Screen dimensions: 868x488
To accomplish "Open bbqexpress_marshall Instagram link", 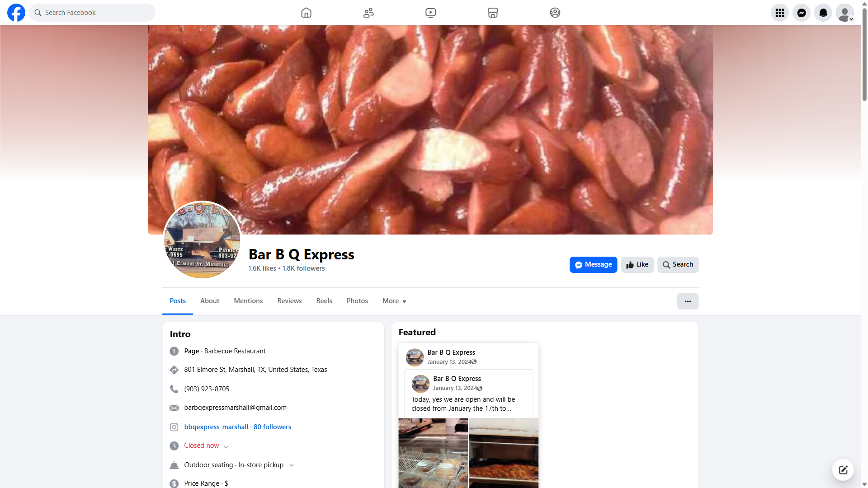I will (x=216, y=427).
